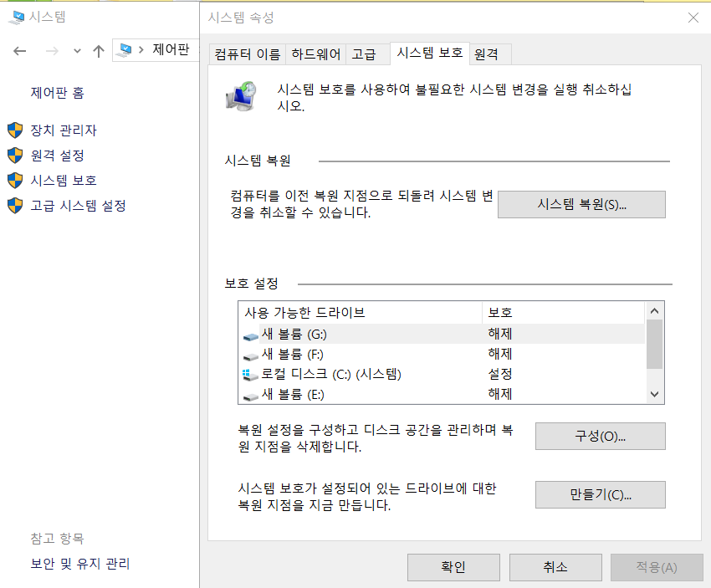Viewport: 711px width, 588px height.
Task: Open restore configuration with 구성 button
Action: [600, 436]
